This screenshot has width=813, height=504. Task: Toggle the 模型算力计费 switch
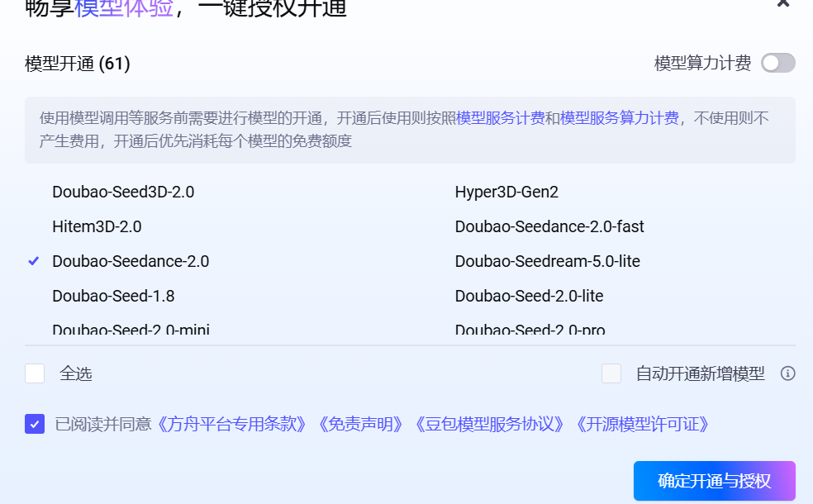pyautogui.click(x=777, y=64)
